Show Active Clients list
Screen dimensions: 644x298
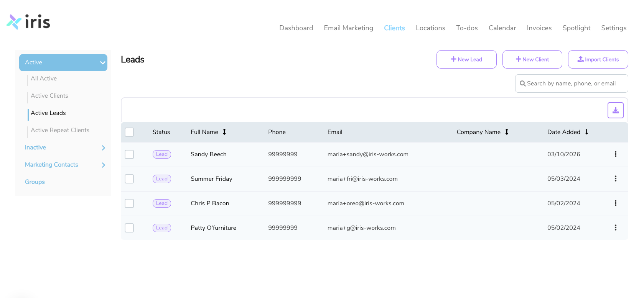coord(49,96)
